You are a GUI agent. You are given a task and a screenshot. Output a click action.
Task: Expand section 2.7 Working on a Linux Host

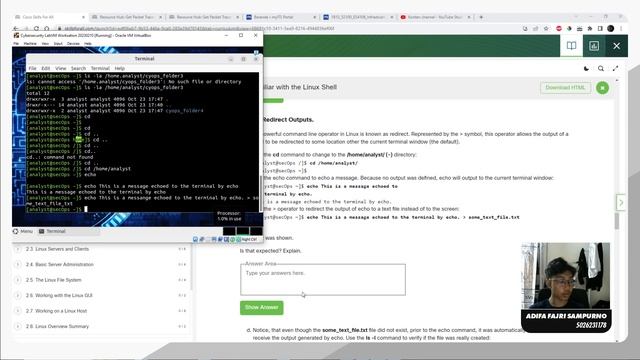pyautogui.click(x=18, y=311)
